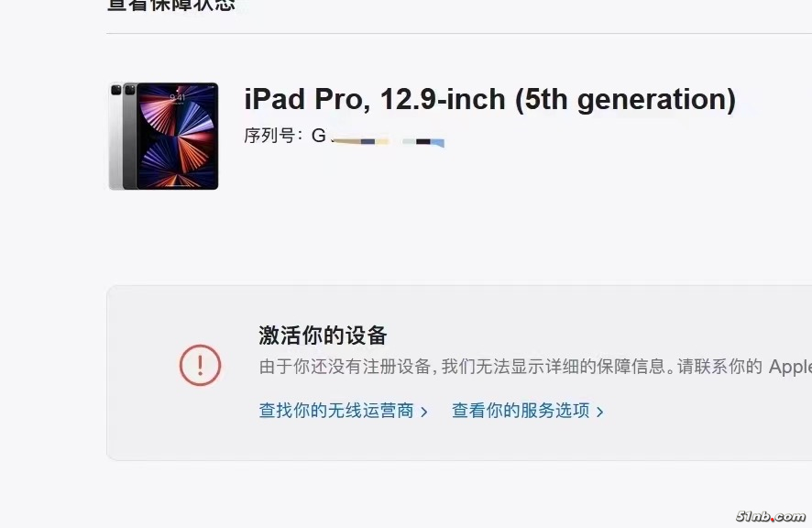
Task: Click the 9:41 time on iPad image
Action: click(177, 97)
